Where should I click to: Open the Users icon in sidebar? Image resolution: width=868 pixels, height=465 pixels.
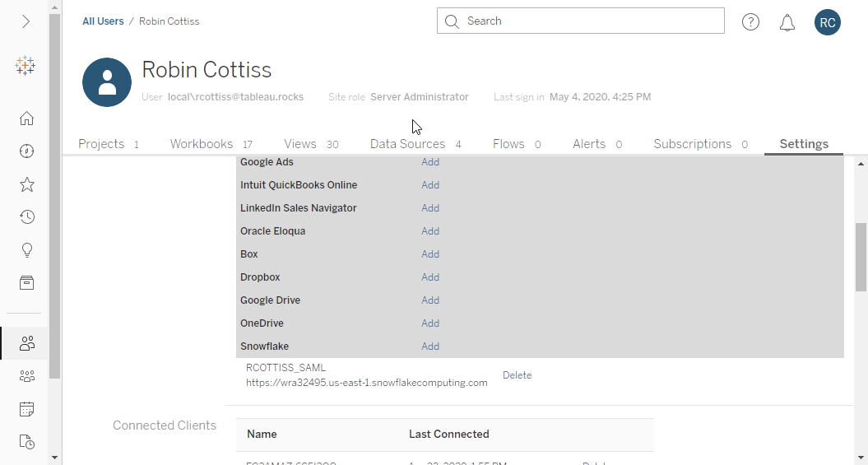(x=26, y=343)
